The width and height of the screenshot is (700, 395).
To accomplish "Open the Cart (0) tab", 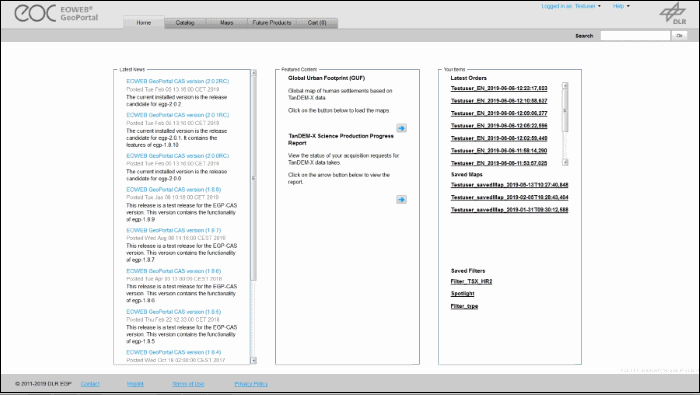I will pyautogui.click(x=317, y=23).
